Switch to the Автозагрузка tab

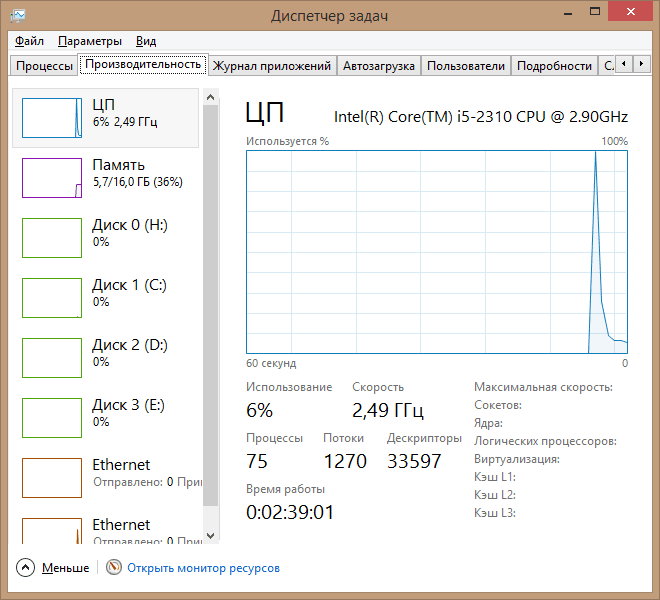click(x=378, y=66)
